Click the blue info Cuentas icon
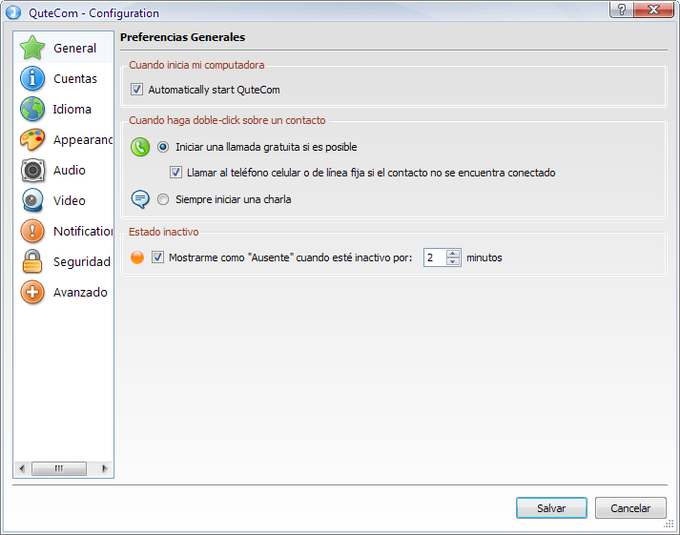The image size is (680, 535). (32, 78)
